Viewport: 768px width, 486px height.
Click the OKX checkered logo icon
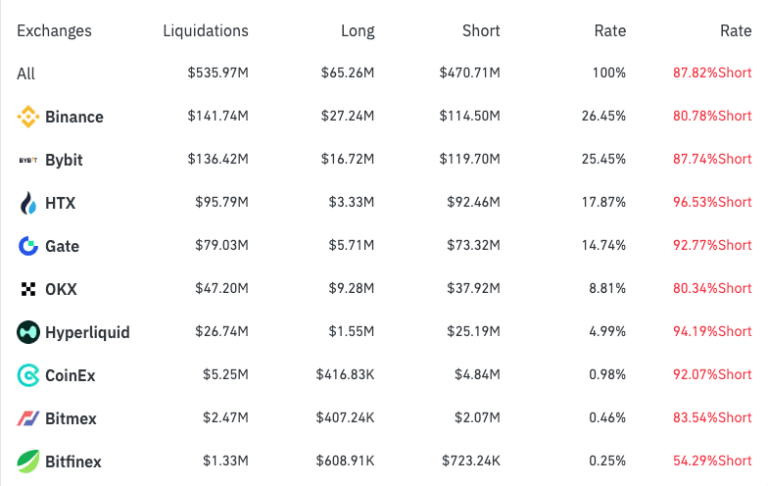(x=28, y=289)
